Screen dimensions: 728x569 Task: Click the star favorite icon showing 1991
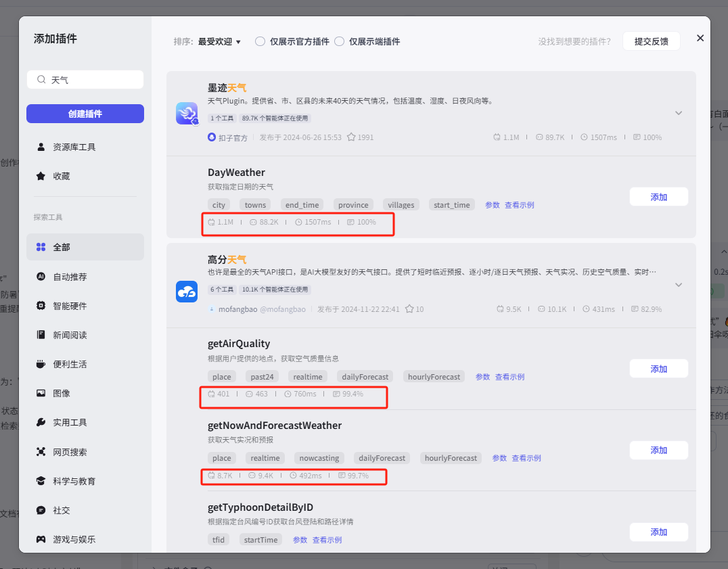pyautogui.click(x=351, y=137)
